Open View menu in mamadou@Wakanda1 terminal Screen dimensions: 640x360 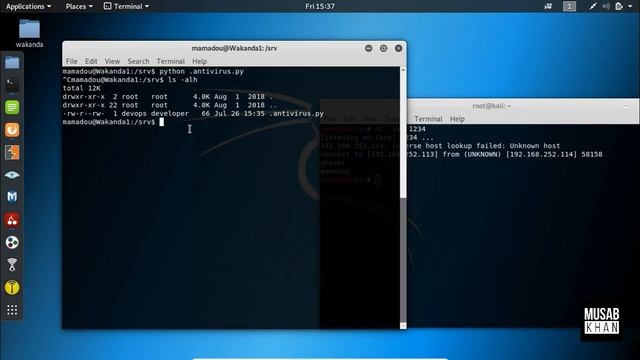[112, 61]
